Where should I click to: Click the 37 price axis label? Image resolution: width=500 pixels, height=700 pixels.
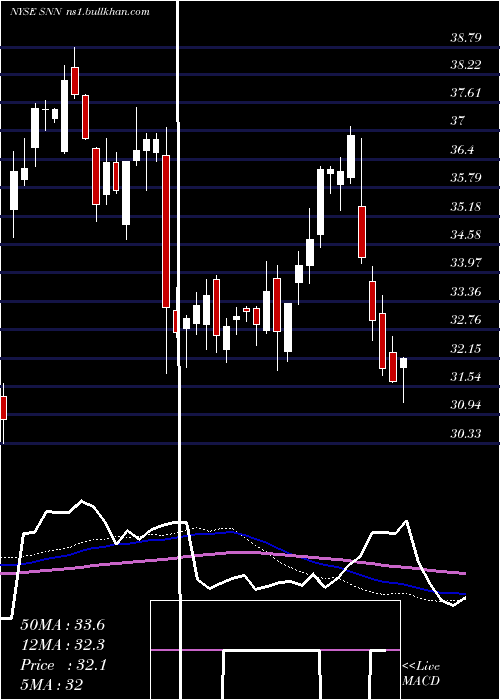pyautogui.click(x=458, y=121)
